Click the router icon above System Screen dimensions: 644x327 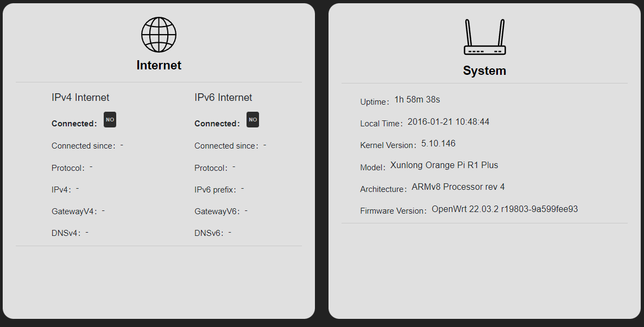485,37
